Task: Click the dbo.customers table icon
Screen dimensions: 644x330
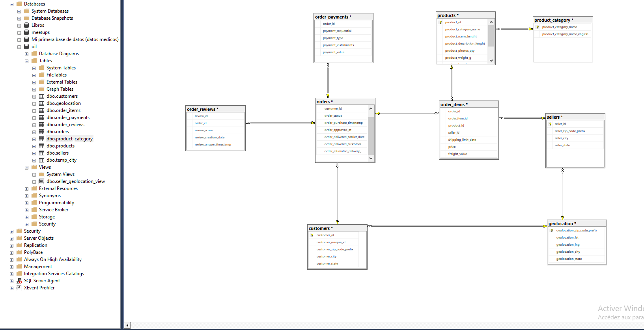Action: (x=41, y=96)
